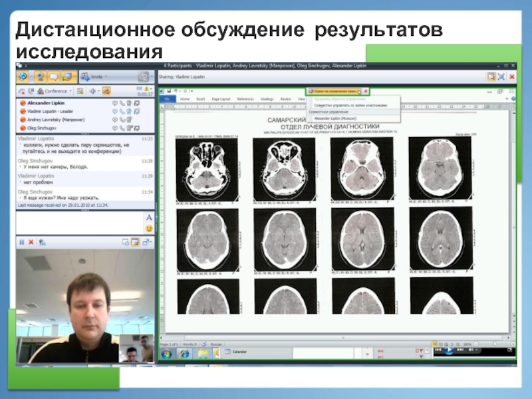Click the screen share icon in Oleg Sinchugov's row

pyautogui.click(x=136, y=128)
